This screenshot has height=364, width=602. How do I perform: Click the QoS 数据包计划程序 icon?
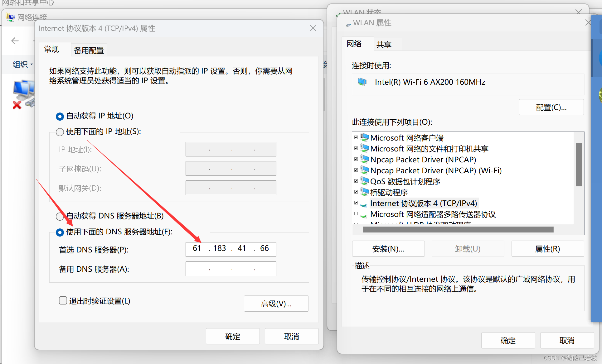[364, 181]
